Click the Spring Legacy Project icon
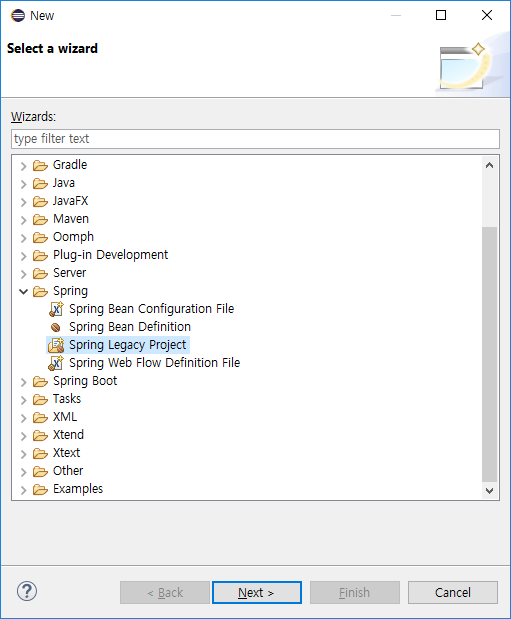Image resolution: width=511 pixels, height=619 pixels. point(56,345)
